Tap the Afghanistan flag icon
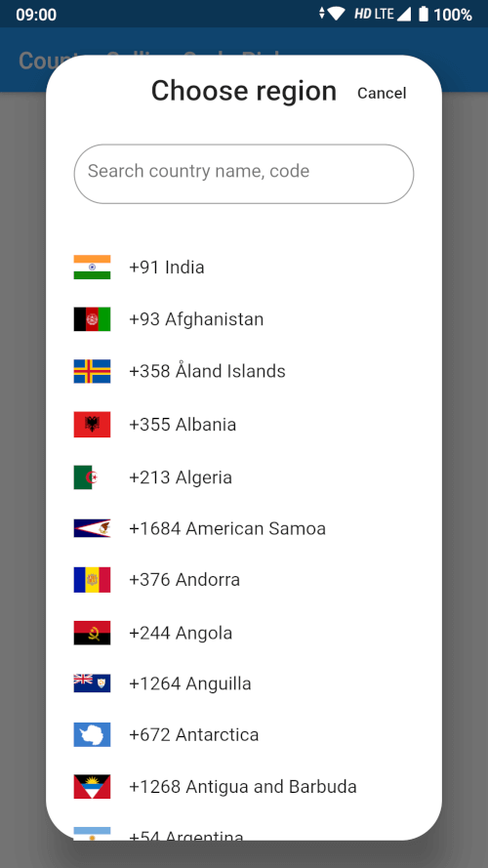Image resolution: width=488 pixels, height=868 pixels. (x=92, y=319)
